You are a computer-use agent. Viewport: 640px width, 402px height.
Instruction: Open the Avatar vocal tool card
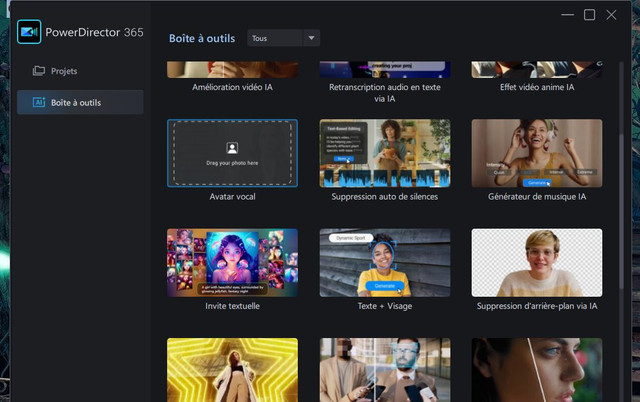tap(232, 153)
